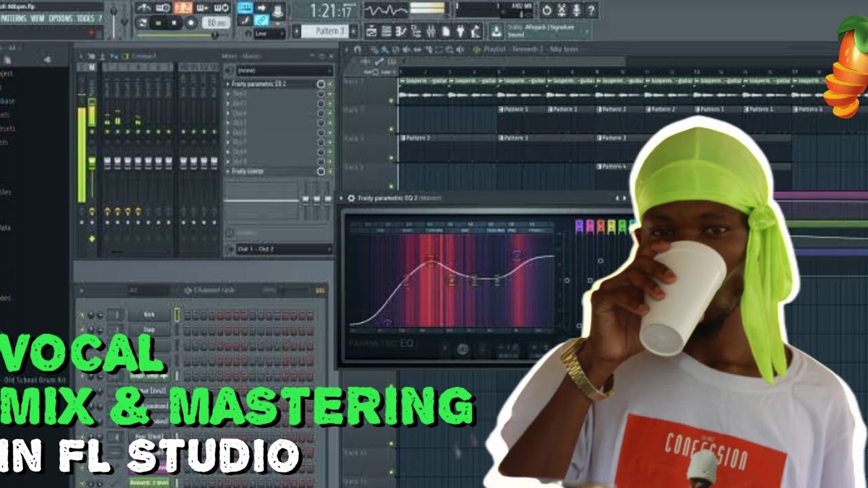Open the PATTERNS menu
This screenshot has width=868, height=488.
[x=14, y=18]
